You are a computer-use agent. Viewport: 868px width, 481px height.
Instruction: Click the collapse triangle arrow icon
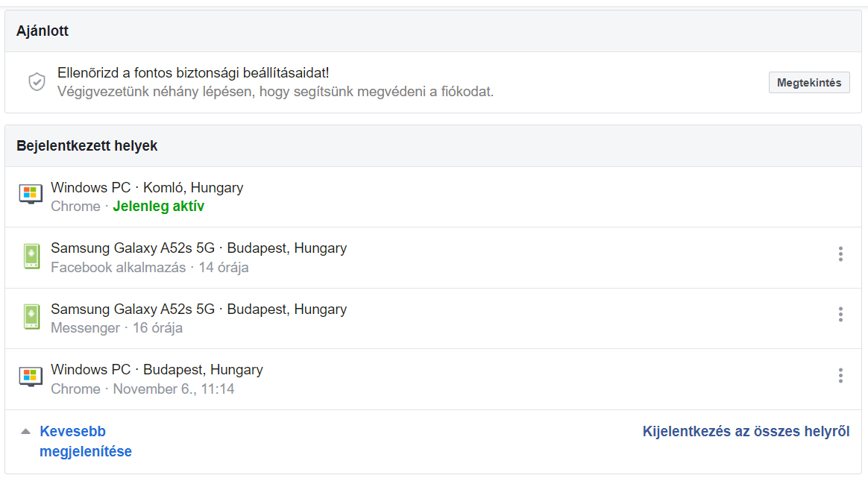[25, 431]
